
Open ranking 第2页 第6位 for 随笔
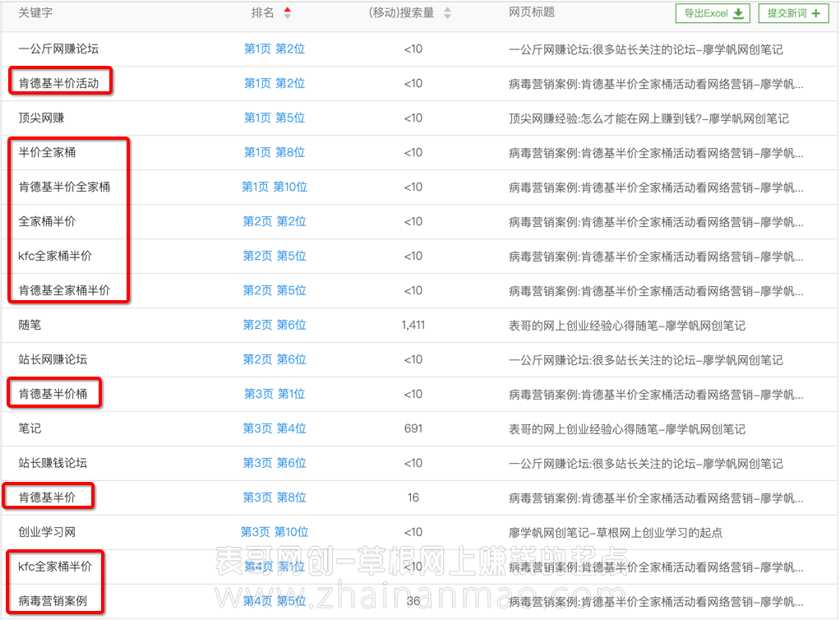pos(275,325)
